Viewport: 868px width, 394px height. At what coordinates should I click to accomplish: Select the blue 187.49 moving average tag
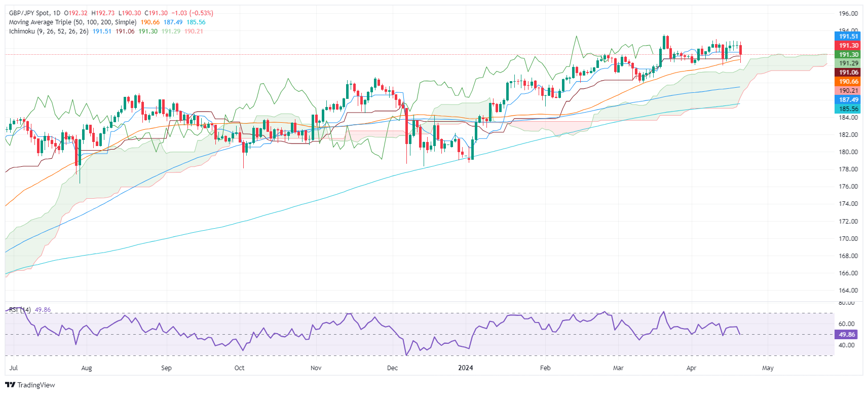pos(847,100)
